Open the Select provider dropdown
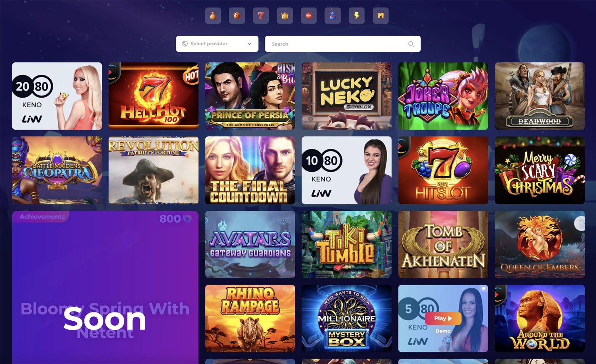This screenshot has height=364, width=596. (x=217, y=44)
